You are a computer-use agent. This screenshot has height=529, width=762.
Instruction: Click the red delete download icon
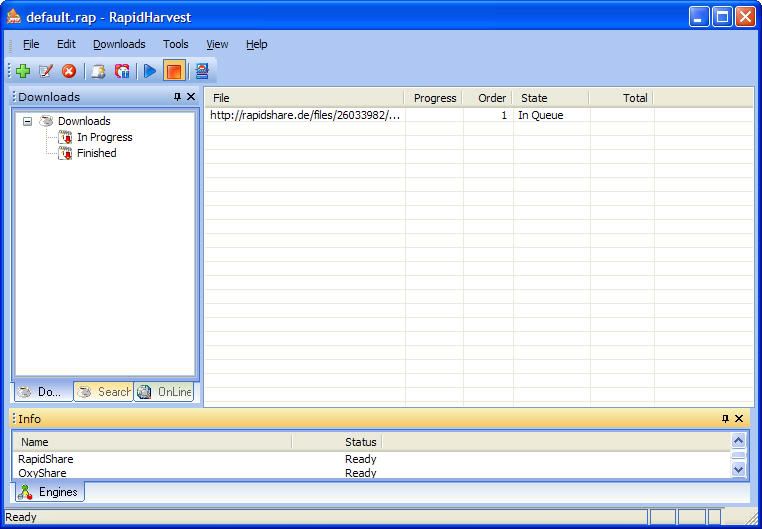coord(69,71)
